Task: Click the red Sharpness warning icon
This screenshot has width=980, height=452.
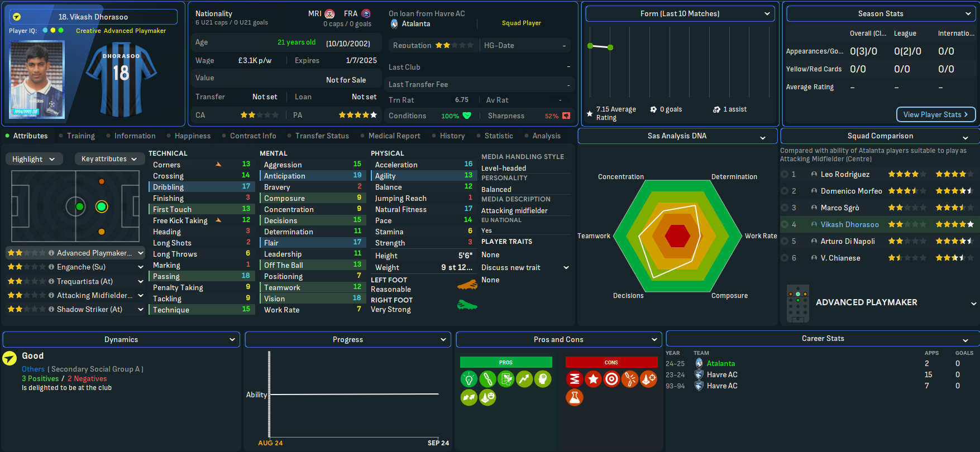Action: click(566, 116)
